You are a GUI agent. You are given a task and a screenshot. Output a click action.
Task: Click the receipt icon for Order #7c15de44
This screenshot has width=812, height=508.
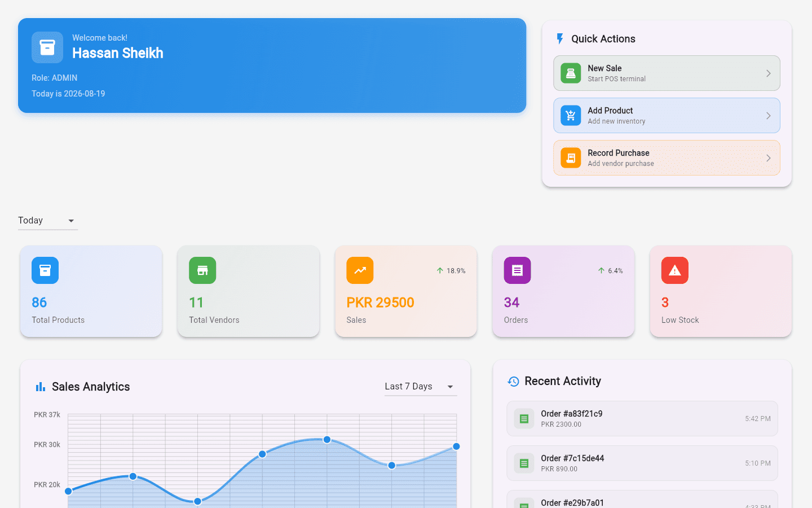point(524,463)
